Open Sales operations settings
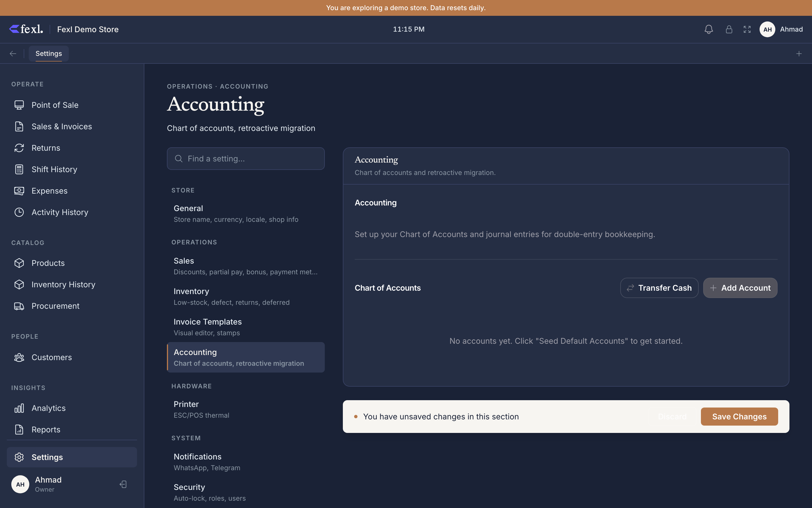This screenshot has width=812, height=508. [x=246, y=266]
